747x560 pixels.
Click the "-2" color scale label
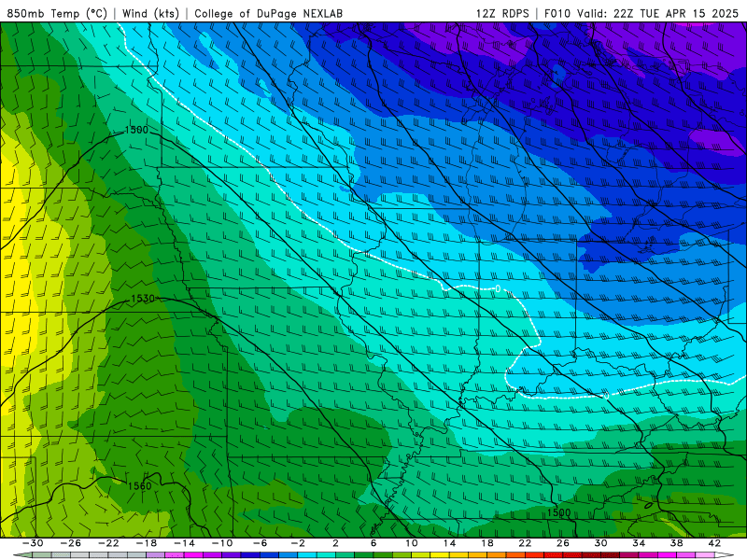tap(298, 543)
